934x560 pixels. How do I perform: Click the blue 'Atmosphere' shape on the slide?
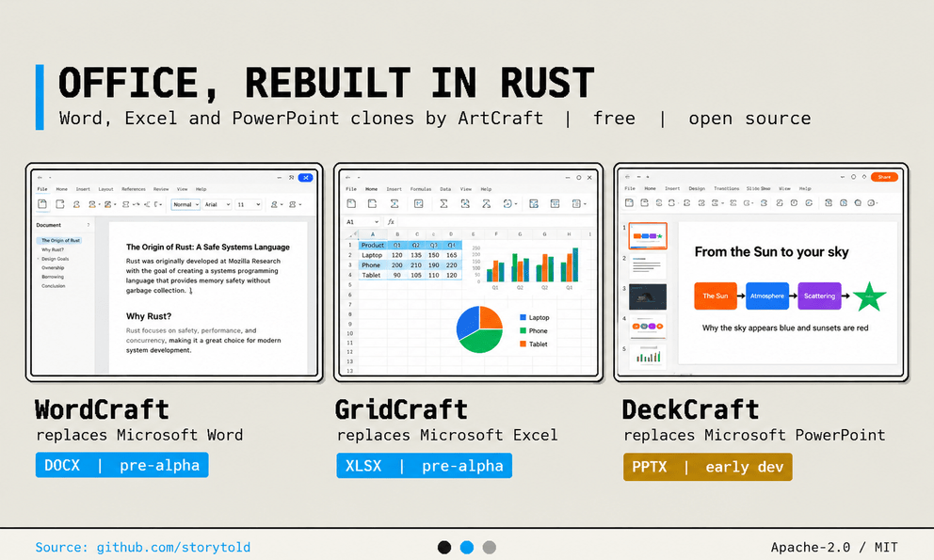click(x=767, y=296)
